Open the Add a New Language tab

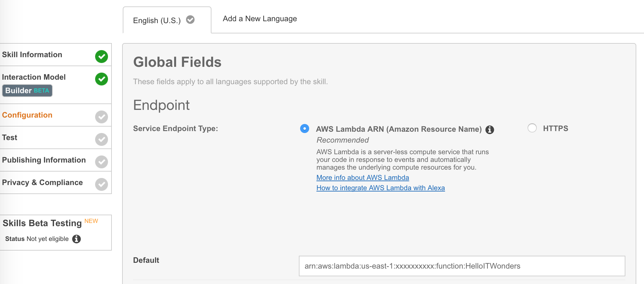pyautogui.click(x=260, y=19)
